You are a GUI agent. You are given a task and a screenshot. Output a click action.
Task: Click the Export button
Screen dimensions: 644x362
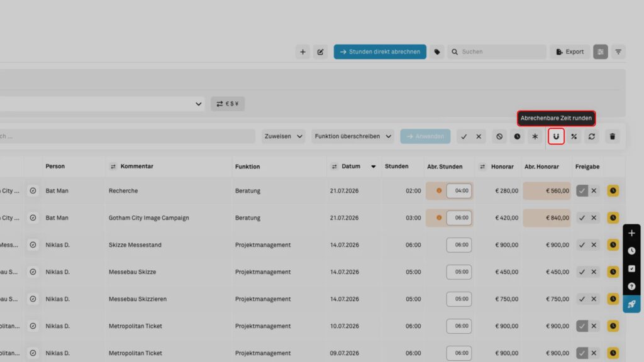[570, 52]
